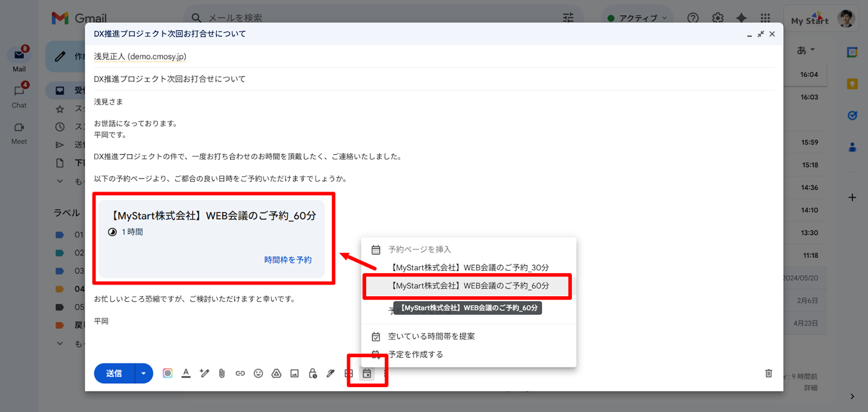Open the emoji picker icon
The width and height of the screenshot is (868, 412).
tap(258, 373)
